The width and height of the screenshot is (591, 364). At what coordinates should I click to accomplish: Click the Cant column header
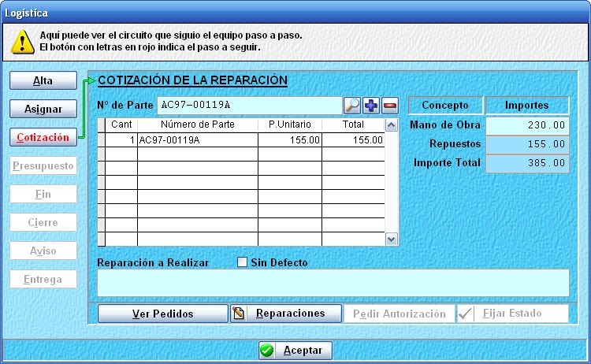pos(121,124)
